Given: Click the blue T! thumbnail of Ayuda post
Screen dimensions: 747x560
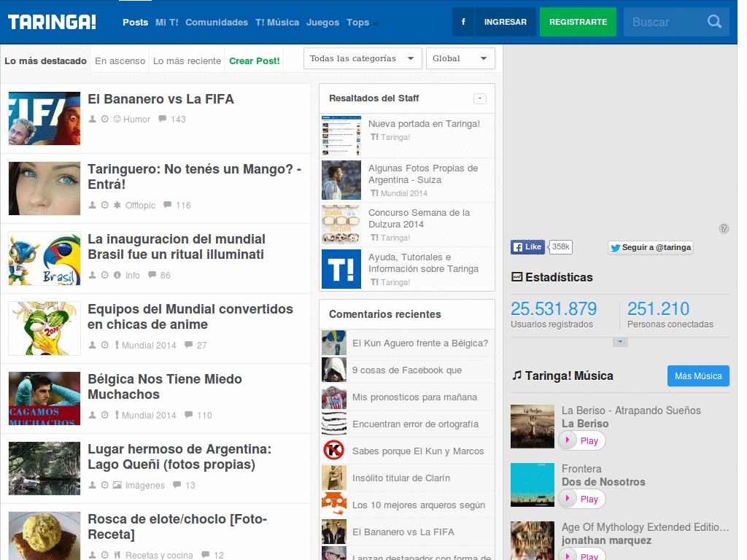Looking at the screenshot, I should click(341, 269).
